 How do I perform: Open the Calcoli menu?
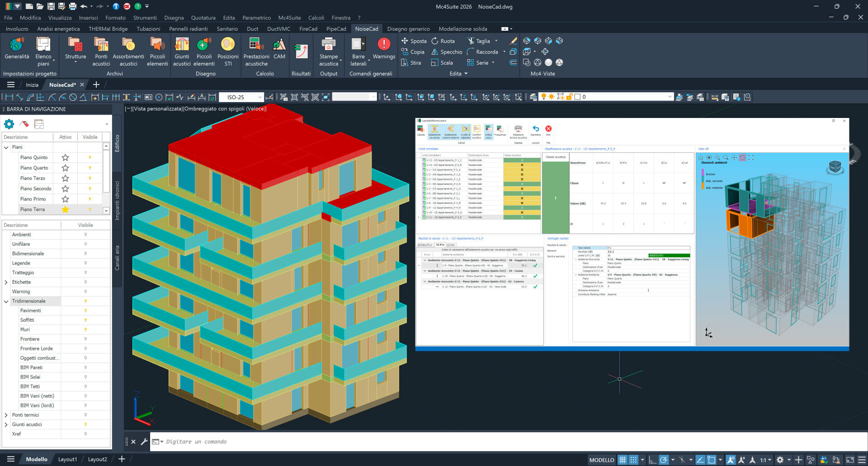(x=316, y=18)
